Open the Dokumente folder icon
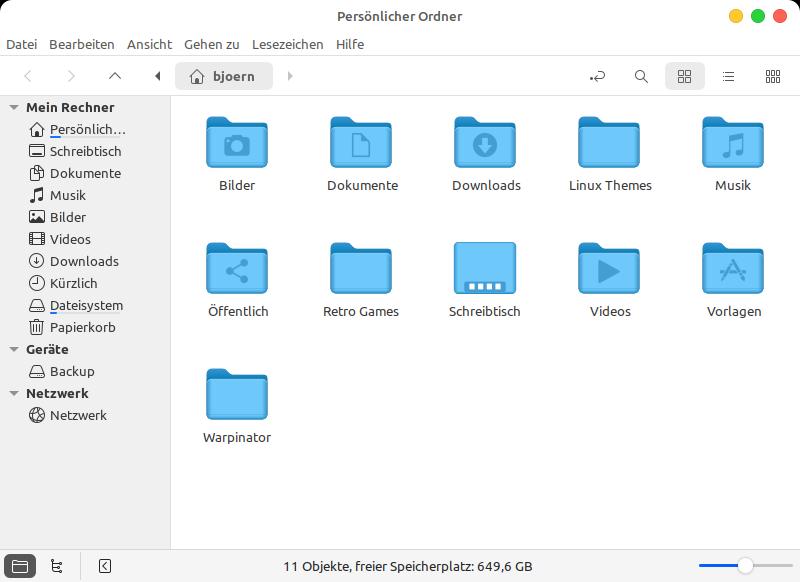800x582 pixels. (x=361, y=143)
